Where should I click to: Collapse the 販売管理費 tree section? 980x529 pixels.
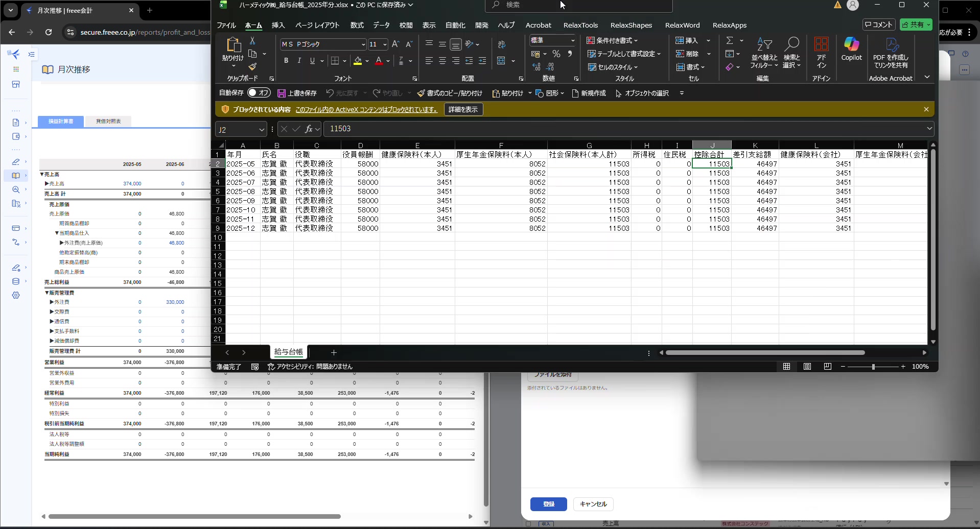coord(47,293)
